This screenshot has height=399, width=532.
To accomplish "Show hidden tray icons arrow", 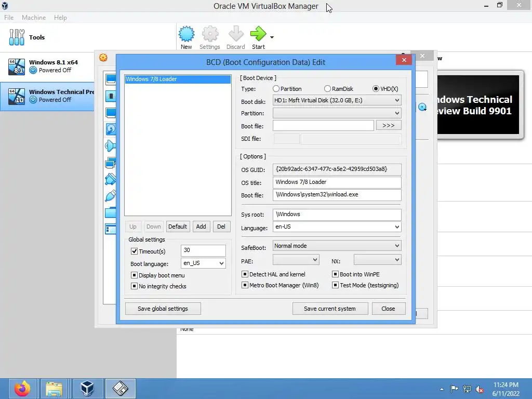I will click(442, 389).
